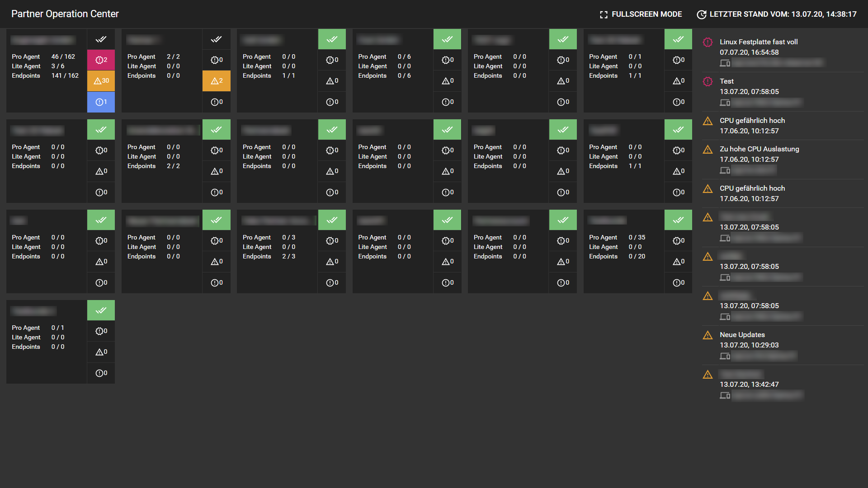
Task: Click the fullscreen mode brackets icon
Action: (604, 14)
